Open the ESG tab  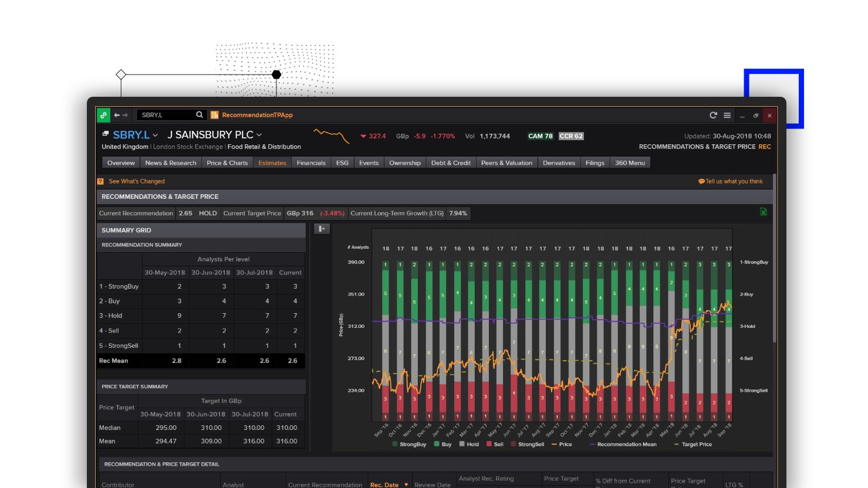point(342,163)
